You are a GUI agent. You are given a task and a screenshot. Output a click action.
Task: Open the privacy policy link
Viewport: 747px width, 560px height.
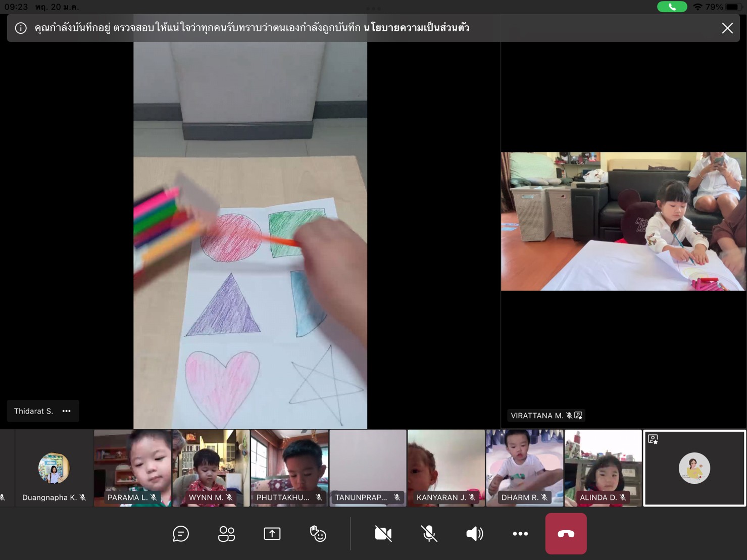tap(416, 28)
